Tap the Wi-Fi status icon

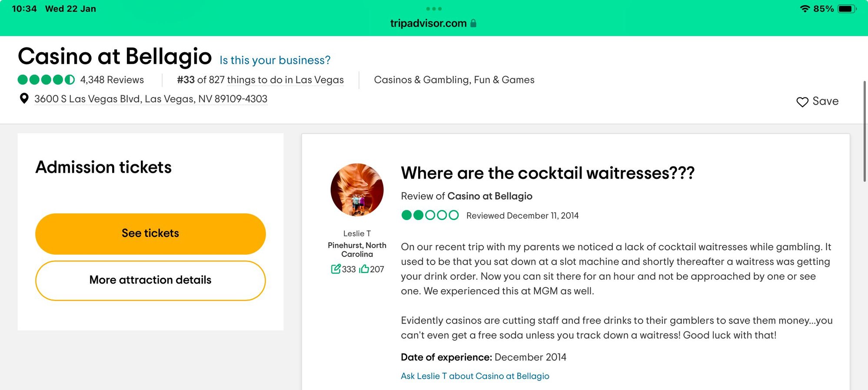click(x=805, y=9)
